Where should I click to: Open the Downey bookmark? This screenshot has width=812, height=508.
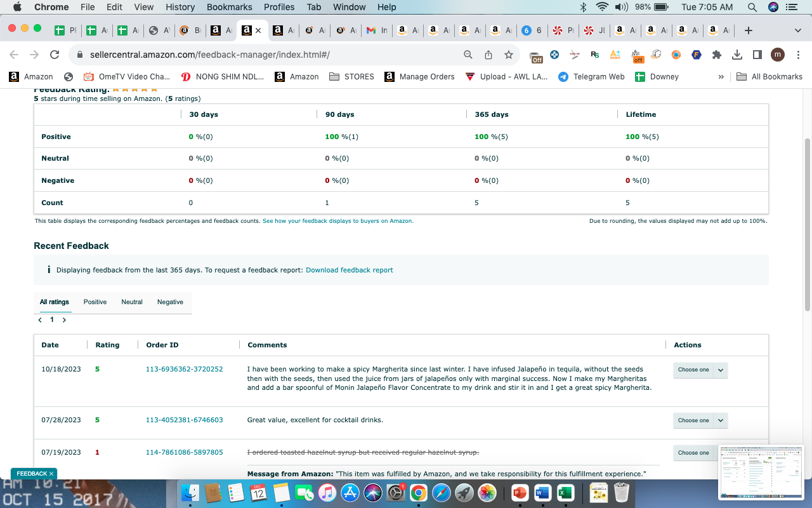(x=657, y=77)
